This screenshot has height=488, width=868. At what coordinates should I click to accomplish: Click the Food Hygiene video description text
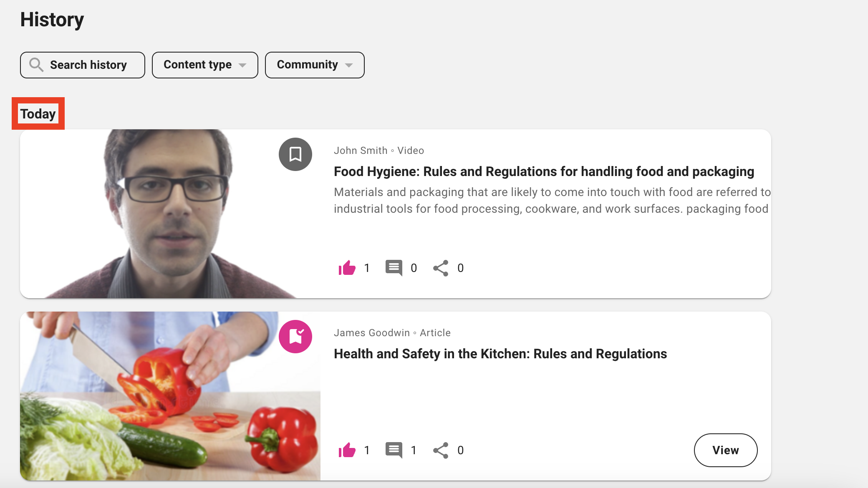(x=551, y=200)
